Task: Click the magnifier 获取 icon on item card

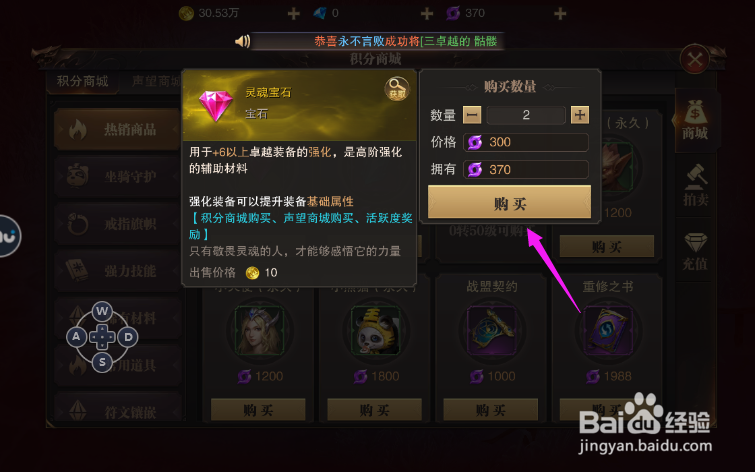Action: click(x=397, y=89)
